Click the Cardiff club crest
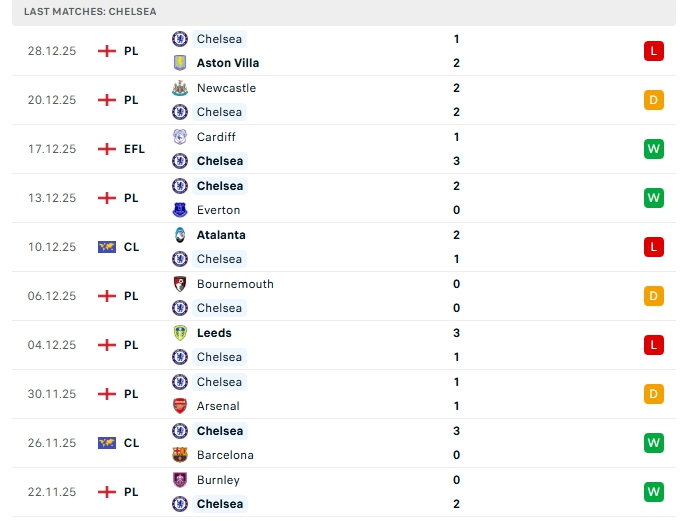 pyautogui.click(x=180, y=137)
